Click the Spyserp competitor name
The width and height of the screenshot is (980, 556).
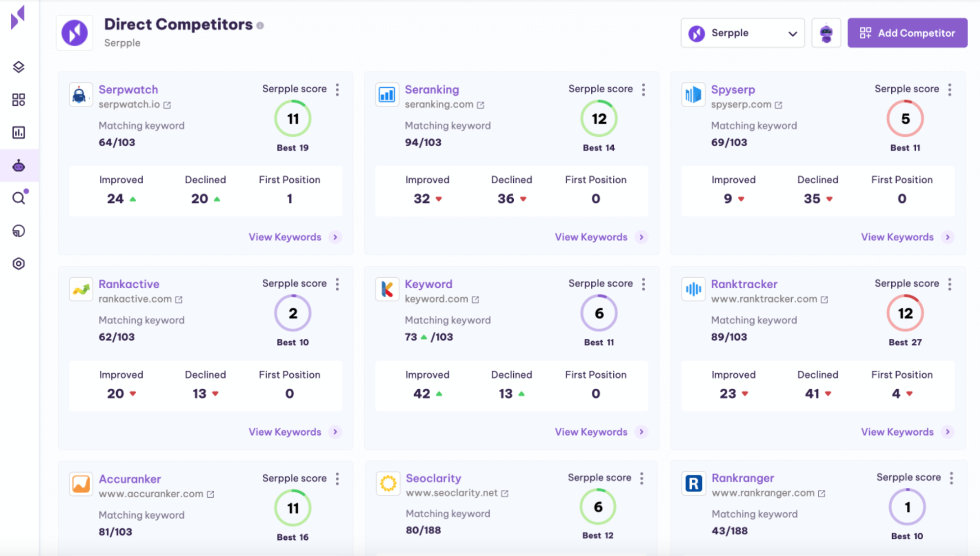click(x=733, y=89)
